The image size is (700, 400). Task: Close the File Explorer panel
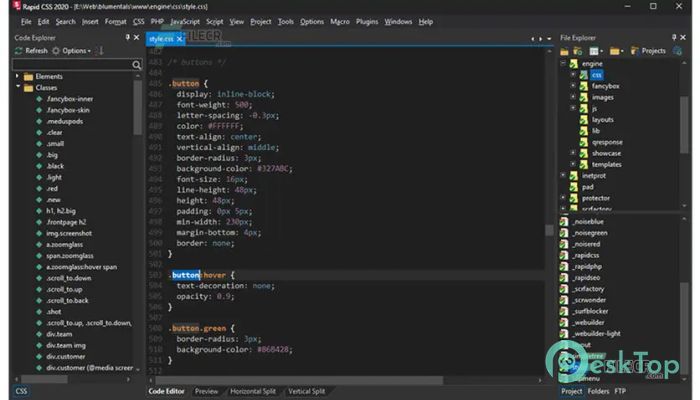(x=683, y=38)
